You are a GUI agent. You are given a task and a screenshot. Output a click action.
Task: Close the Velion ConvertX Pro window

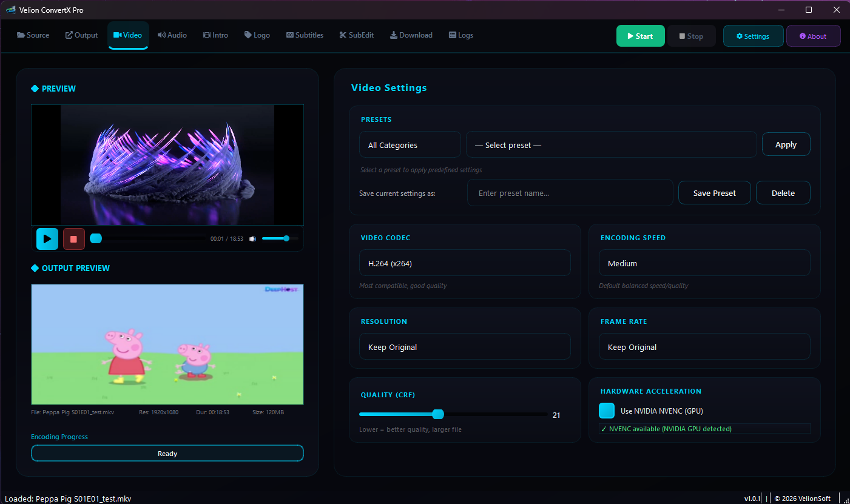click(x=837, y=10)
